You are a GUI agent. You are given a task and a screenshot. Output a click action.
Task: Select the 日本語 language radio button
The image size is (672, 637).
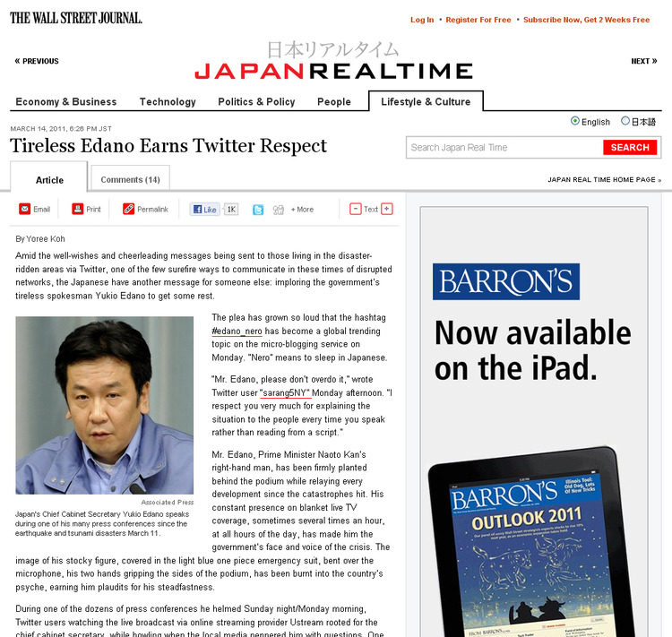(625, 121)
